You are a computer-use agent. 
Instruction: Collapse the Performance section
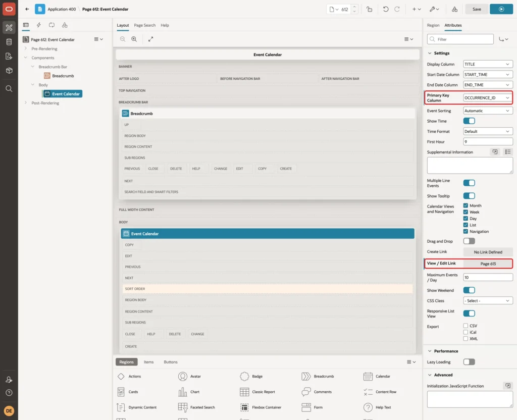click(429, 351)
